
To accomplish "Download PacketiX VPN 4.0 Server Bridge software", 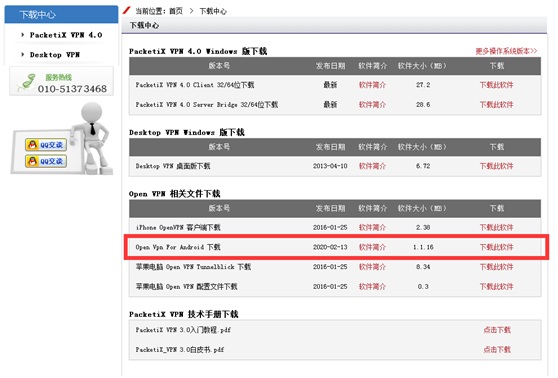I will point(496,104).
